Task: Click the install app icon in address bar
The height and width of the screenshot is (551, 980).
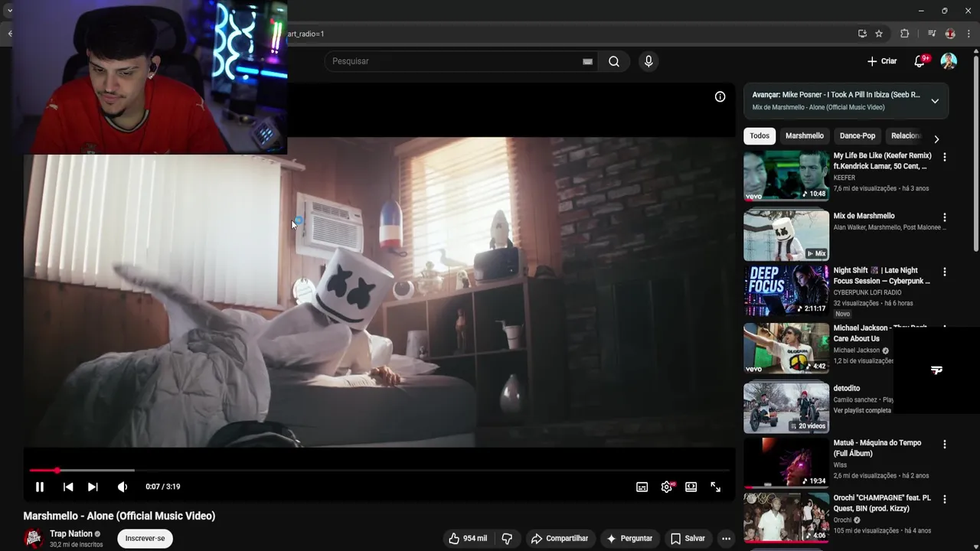Action: [862, 34]
